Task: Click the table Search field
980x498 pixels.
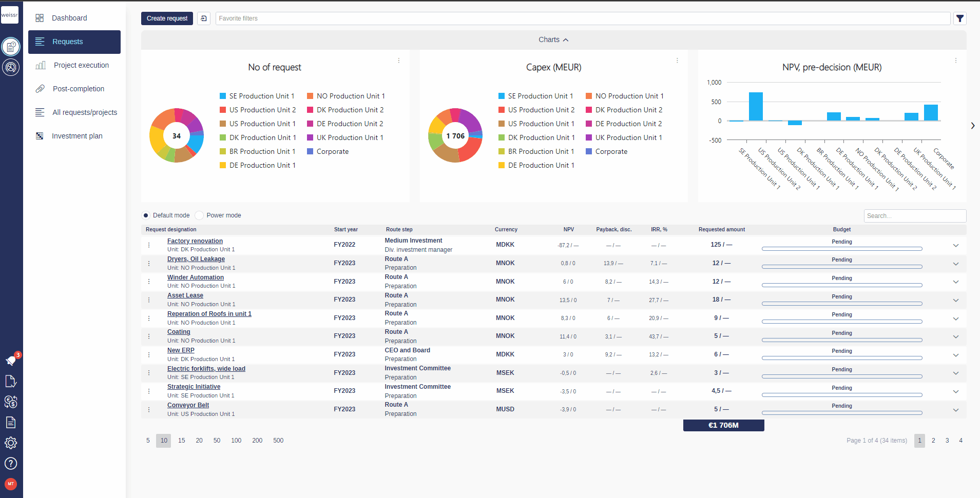Action: [x=915, y=216]
